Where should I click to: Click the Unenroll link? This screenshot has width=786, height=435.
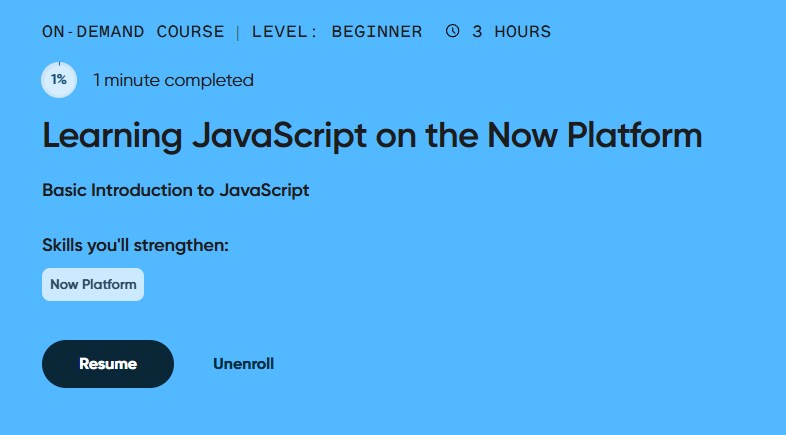coord(243,364)
